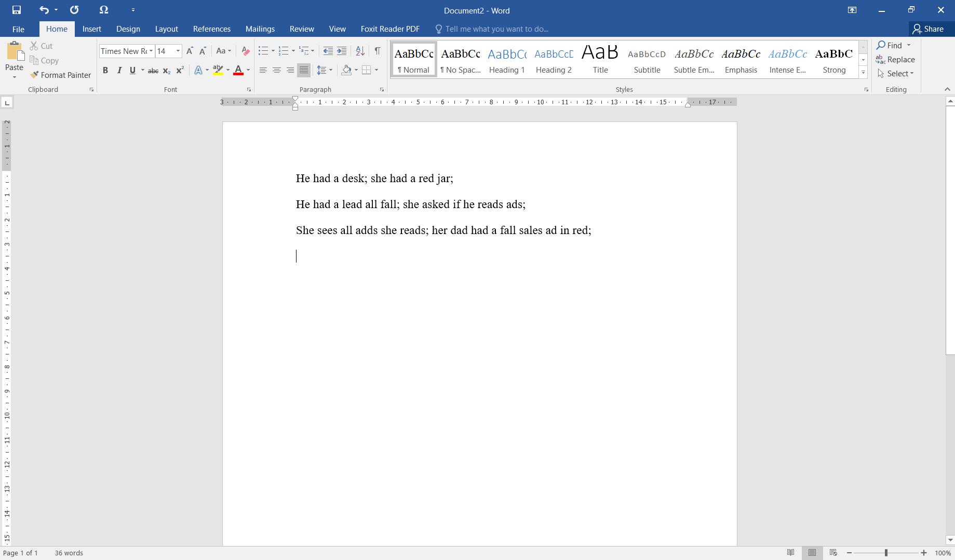955x560 pixels.
Task: Switch to Read Mode view in status bar
Action: click(790, 553)
